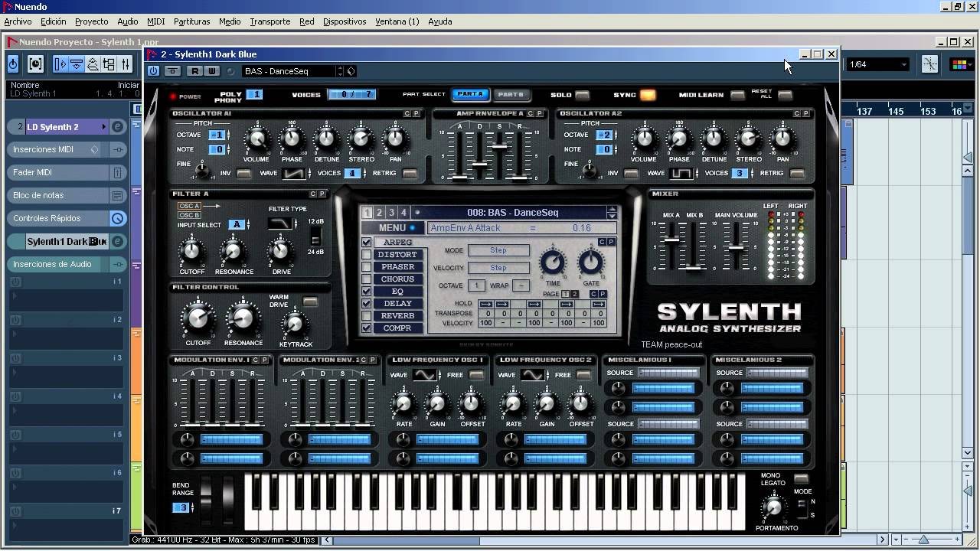Click the Filter A Cutoff knob
This screenshot has width=980, height=551.
pyautogui.click(x=191, y=250)
